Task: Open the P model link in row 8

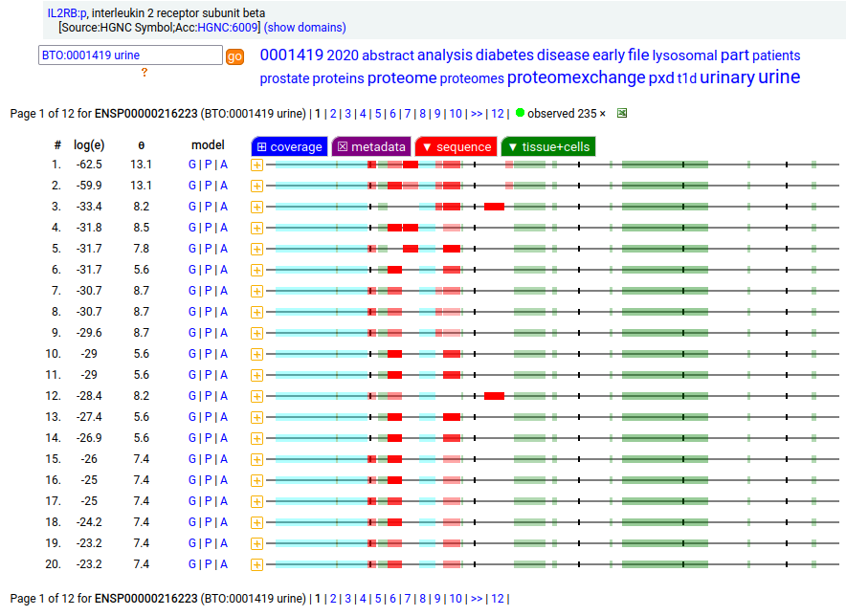Action: (209, 312)
